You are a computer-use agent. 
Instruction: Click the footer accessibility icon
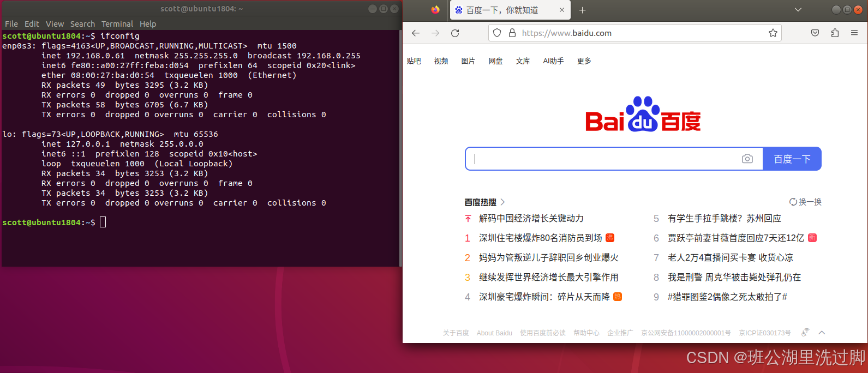(805, 333)
